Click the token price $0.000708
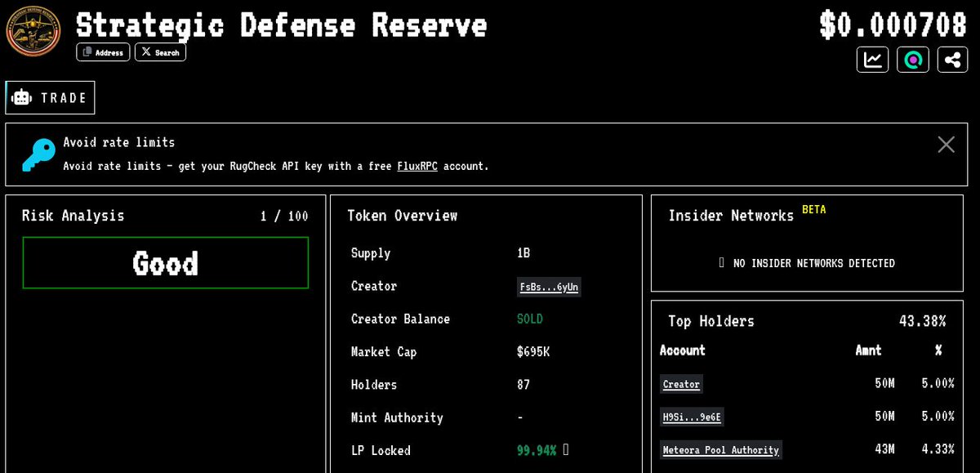 tap(893, 25)
